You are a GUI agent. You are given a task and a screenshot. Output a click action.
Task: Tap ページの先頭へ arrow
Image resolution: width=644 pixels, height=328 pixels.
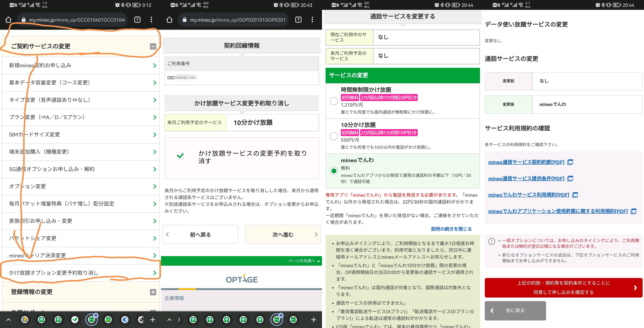[x=318, y=261]
